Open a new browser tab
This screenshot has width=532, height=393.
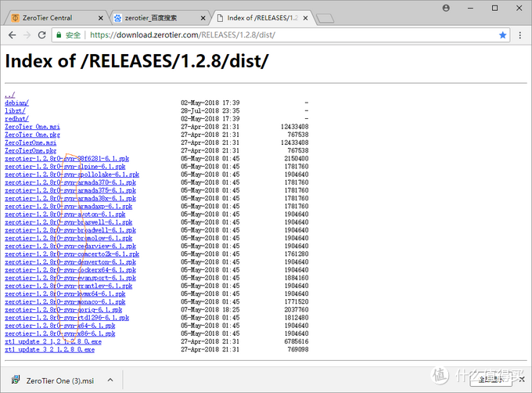coord(325,17)
